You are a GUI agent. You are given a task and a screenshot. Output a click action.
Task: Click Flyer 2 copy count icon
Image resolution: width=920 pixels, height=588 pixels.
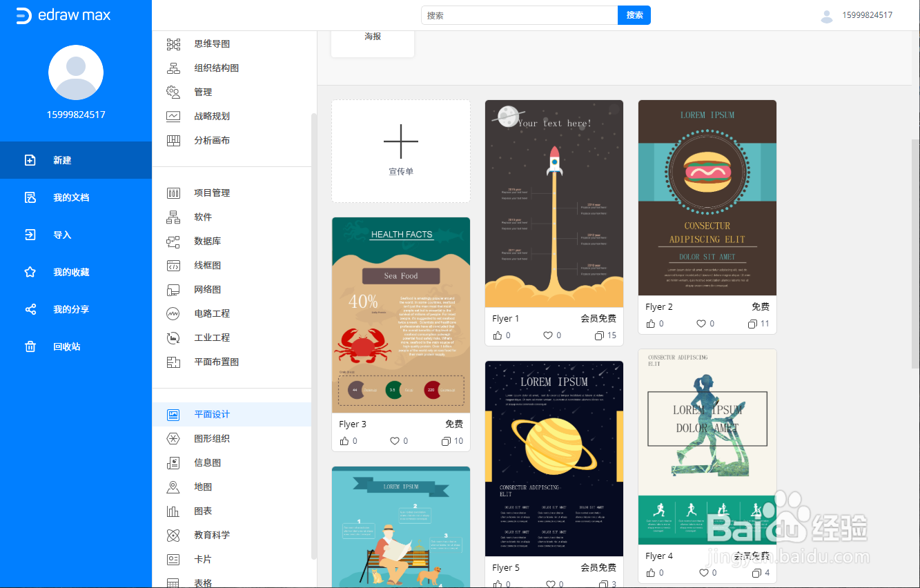coord(752,324)
